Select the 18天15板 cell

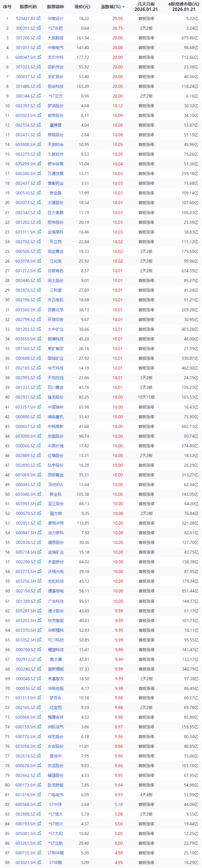(146, 397)
